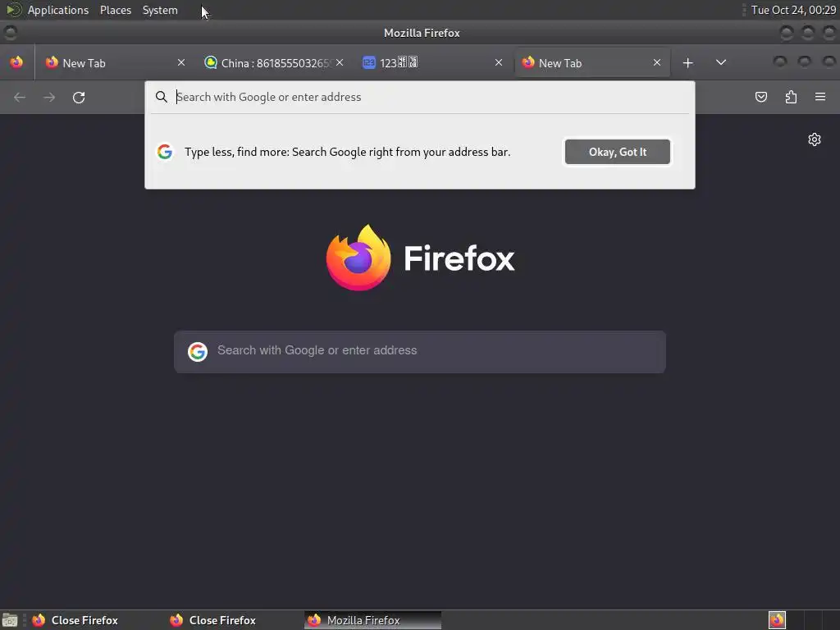Click the homepage Google search box
840x630 pixels.
click(420, 351)
